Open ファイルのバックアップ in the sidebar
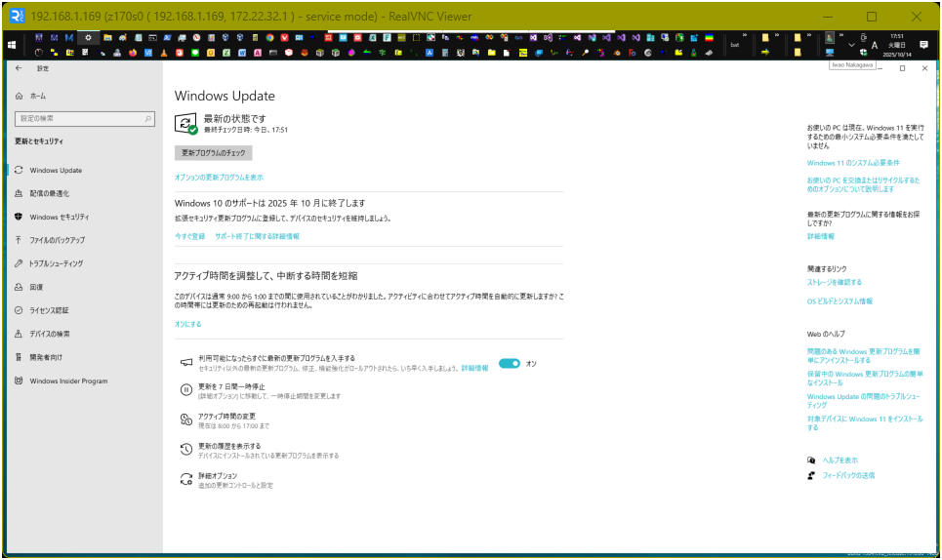The width and height of the screenshot is (942, 560). click(x=57, y=240)
